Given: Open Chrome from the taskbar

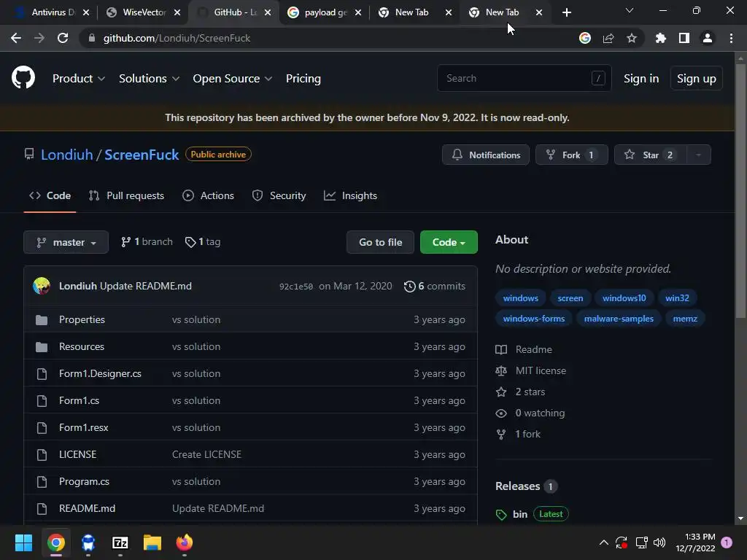Looking at the screenshot, I should tap(56, 542).
